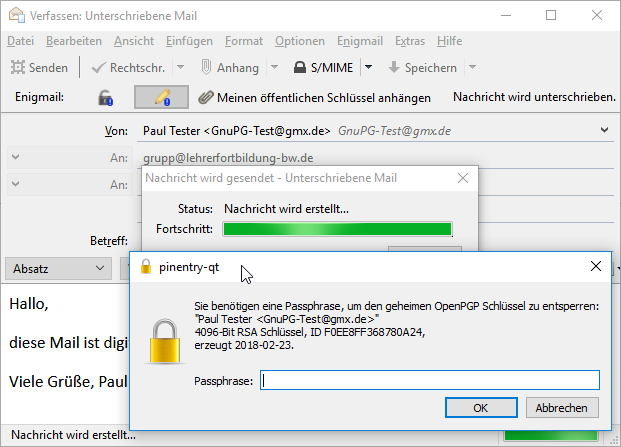Expand the first An recipient type dropdown
The image size is (621, 447).
click(15, 158)
